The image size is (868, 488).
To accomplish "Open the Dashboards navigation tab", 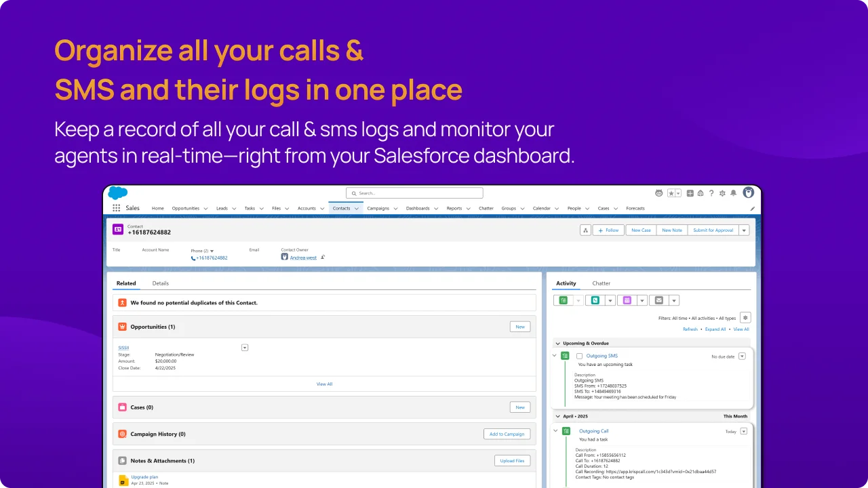I will click(418, 209).
